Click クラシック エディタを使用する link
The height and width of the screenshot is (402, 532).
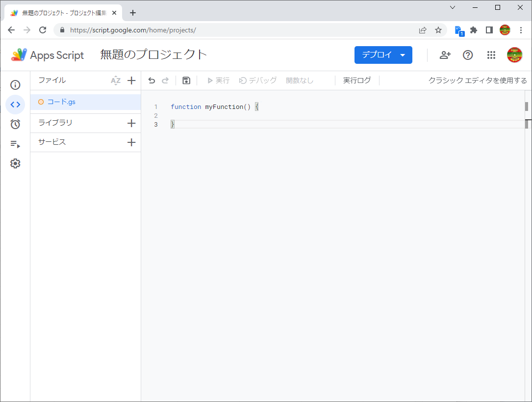click(477, 80)
